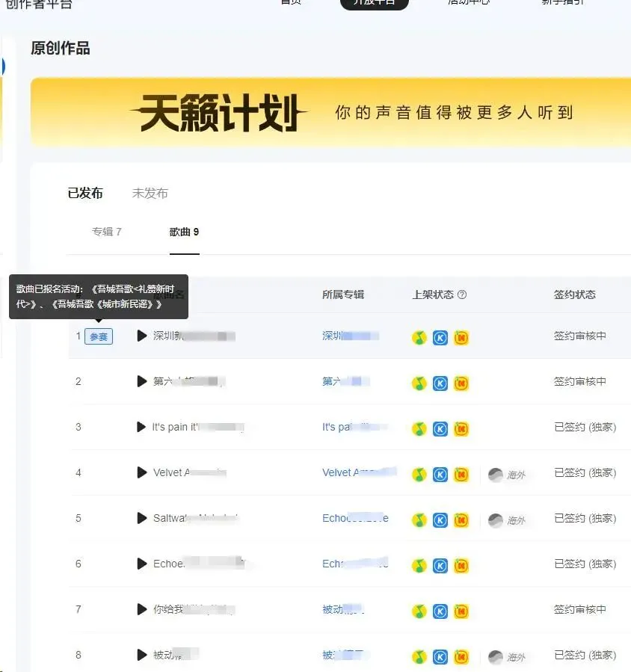This screenshot has width=631, height=672.
Task: Open the Ech album link in row 6
Action: pyautogui.click(x=355, y=564)
